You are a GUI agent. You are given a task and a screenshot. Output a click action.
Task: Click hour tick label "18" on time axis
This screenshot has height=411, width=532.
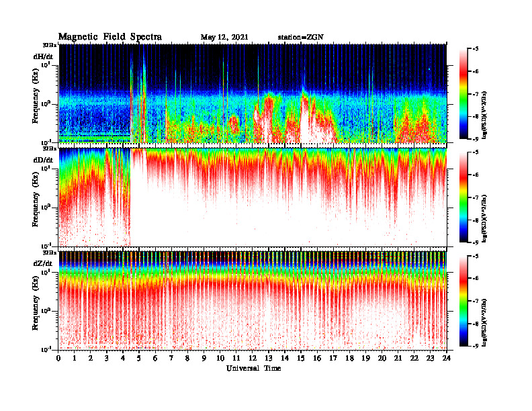(x=349, y=359)
